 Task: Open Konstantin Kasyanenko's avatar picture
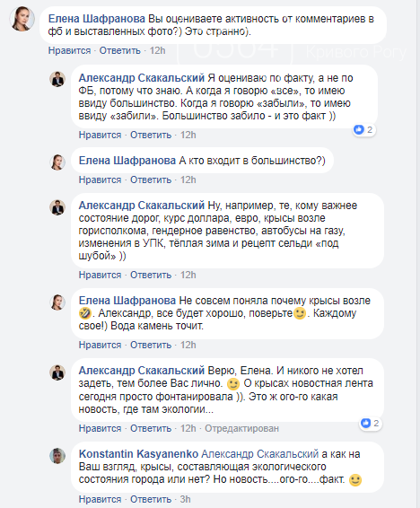pos(57,456)
